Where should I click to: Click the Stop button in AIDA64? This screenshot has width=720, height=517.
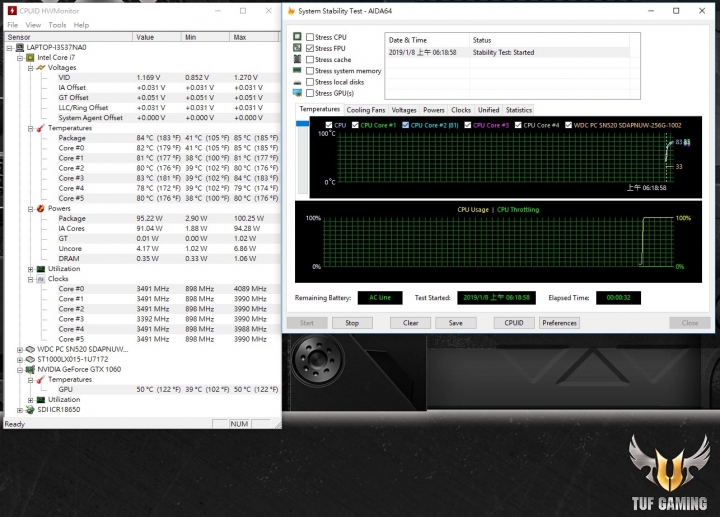tap(352, 323)
